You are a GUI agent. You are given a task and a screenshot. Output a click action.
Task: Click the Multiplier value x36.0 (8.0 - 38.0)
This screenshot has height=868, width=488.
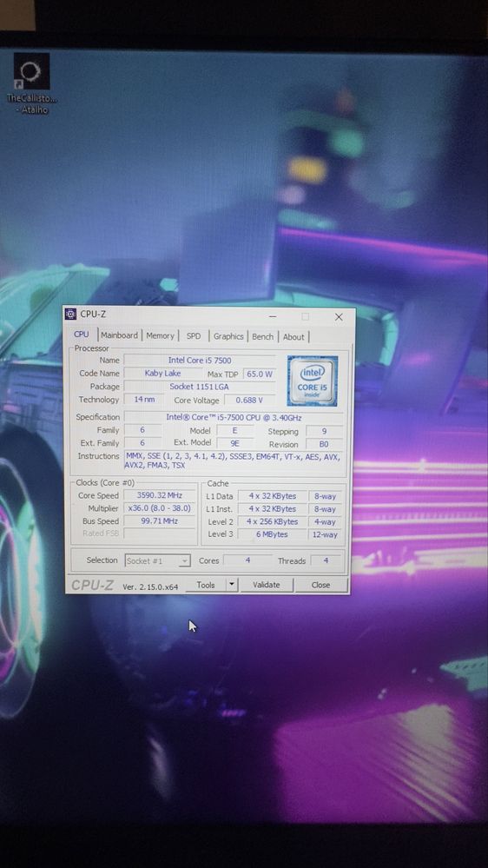point(160,508)
